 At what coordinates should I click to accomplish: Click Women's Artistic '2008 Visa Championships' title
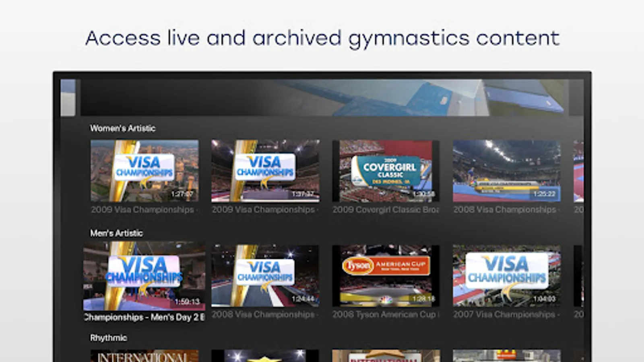tap(506, 210)
